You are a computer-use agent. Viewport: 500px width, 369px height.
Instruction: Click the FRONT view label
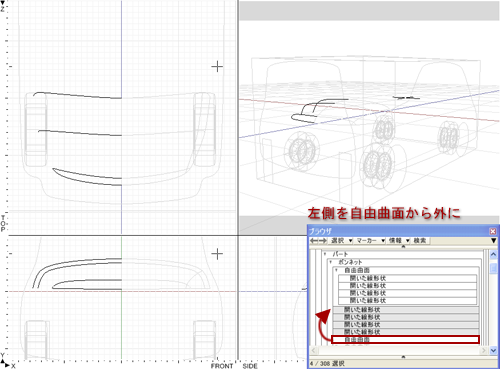(x=222, y=366)
